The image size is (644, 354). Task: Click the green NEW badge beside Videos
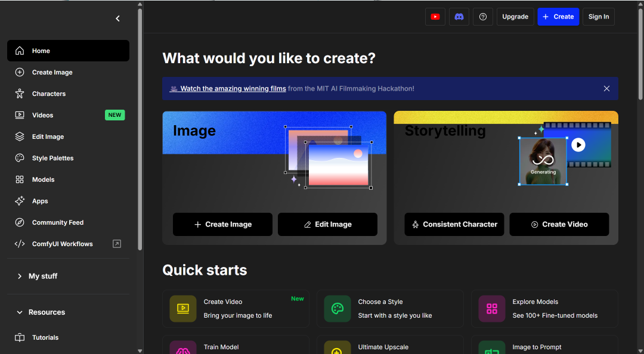tap(115, 115)
